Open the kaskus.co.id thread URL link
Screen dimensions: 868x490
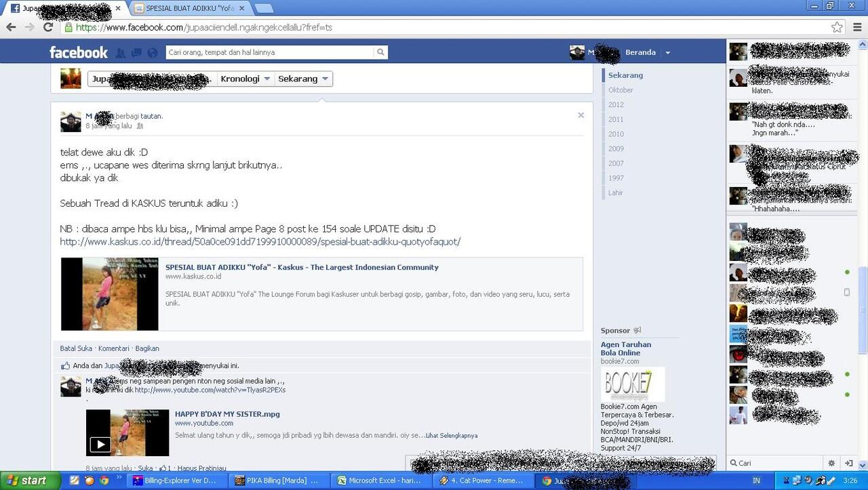click(x=260, y=242)
